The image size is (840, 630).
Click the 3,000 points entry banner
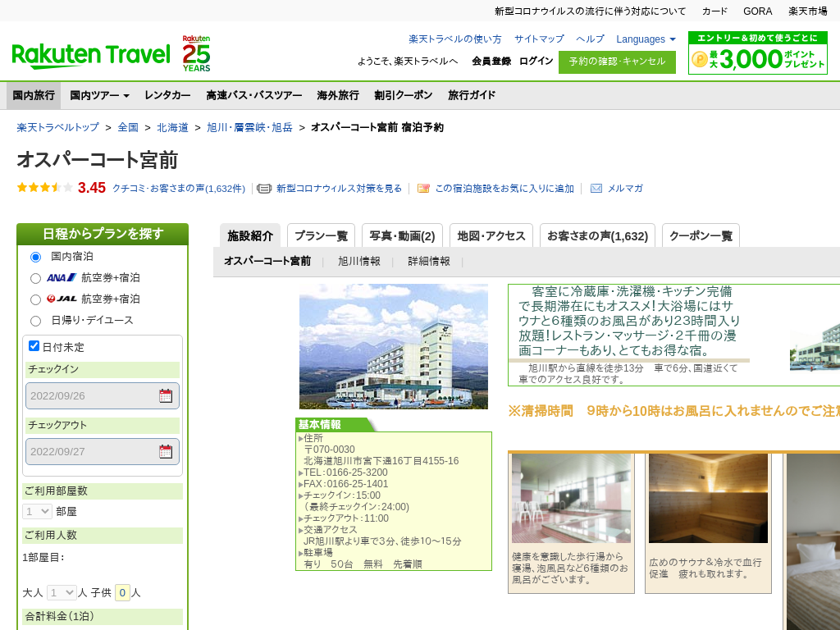757,53
